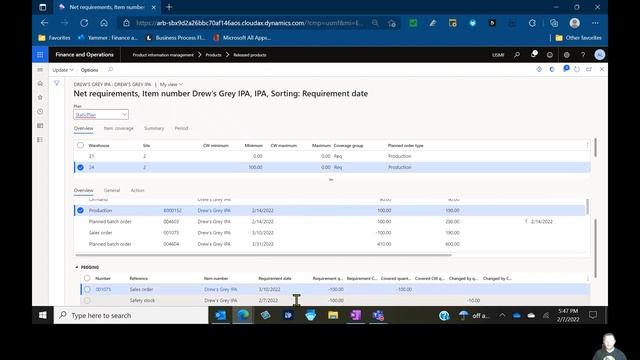
Task: Refresh the form with the refresh icon
Action: [577, 69]
